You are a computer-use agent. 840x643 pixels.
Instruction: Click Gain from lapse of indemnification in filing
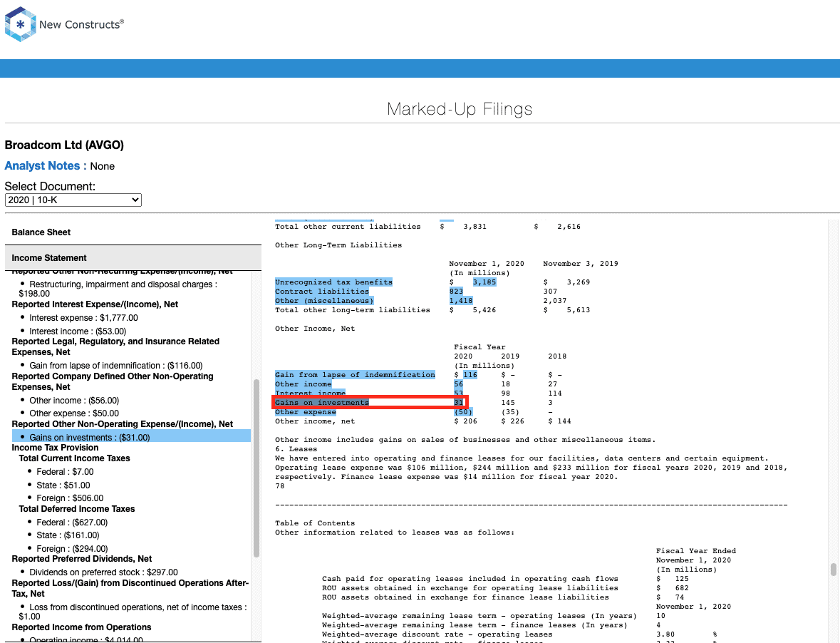click(356, 374)
